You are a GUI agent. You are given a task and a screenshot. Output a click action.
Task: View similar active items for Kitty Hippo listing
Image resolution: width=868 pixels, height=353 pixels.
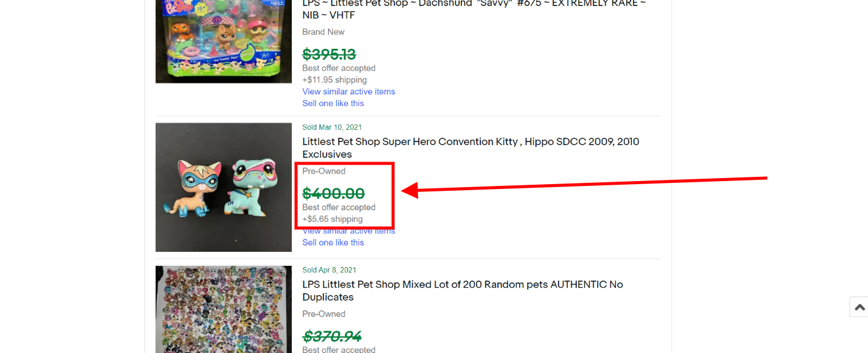[349, 232]
